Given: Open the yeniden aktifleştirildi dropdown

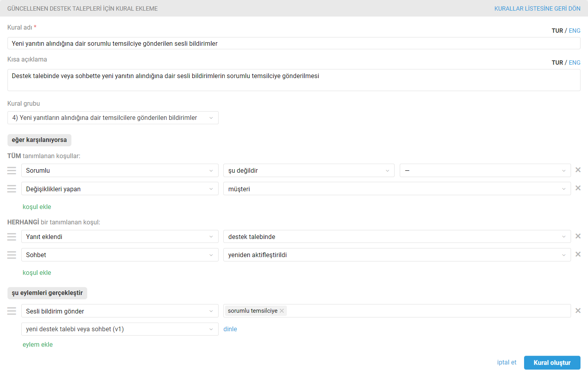Looking at the screenshot, I should coord(397,255).
